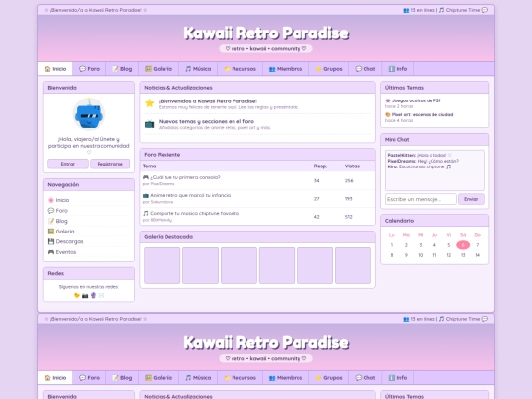532x399 pixels.
Task: Click the speech bubble icon after Chiptune Time in upper header
Action: [x=485, y=10]
